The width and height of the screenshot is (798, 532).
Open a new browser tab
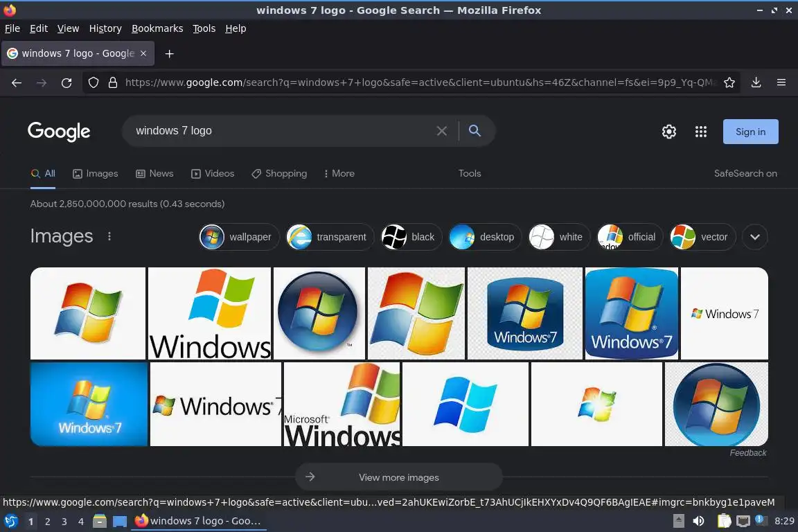[x=170, y=53]
